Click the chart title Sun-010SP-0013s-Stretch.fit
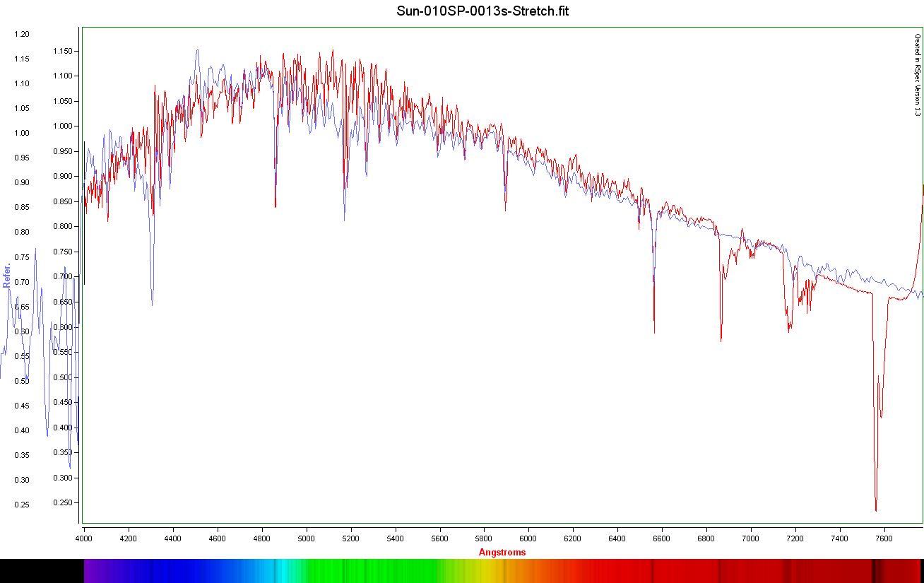The height and width of the screenshot is (583, 924). (482, 11)
